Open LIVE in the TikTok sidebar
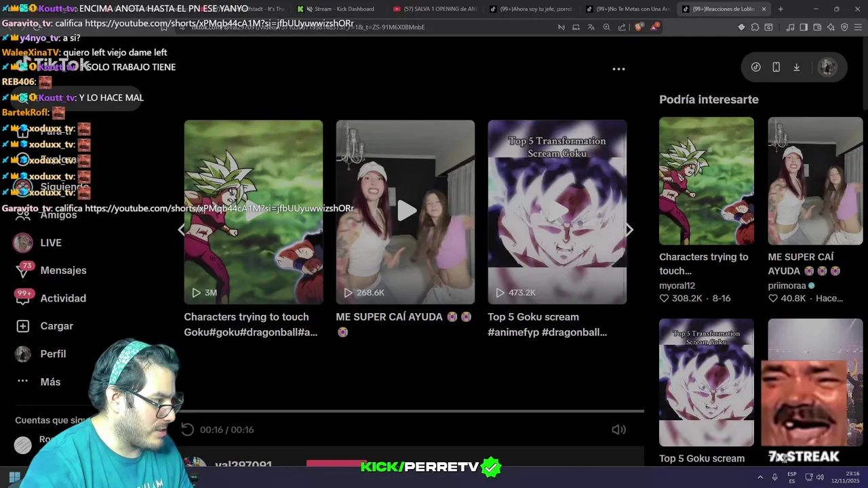Viewport: 868px width, 488px height. pyautogui.click(x=51, y=243)
